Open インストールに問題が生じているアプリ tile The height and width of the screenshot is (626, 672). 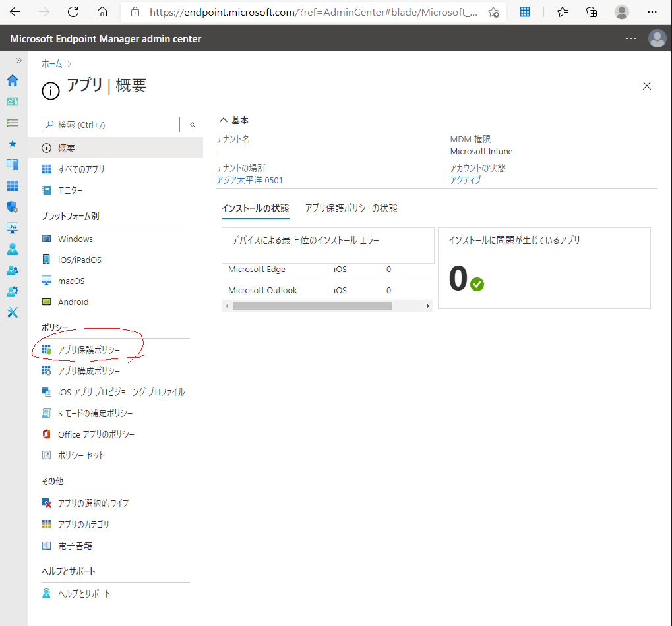[x=544, y=268]
